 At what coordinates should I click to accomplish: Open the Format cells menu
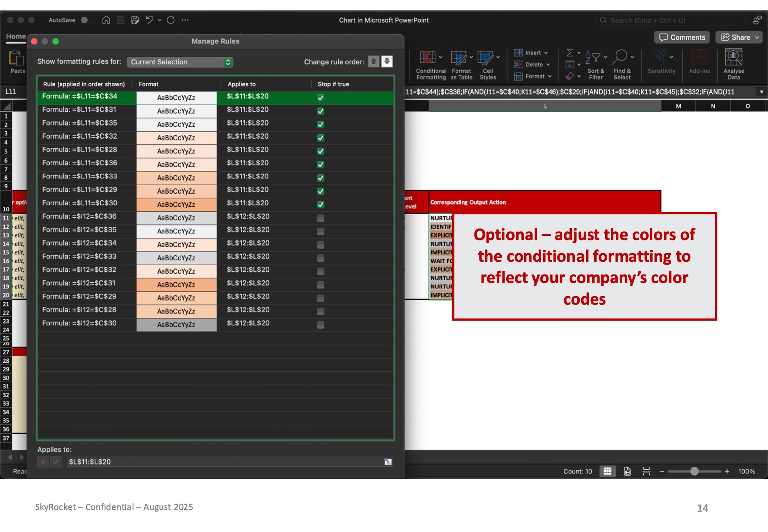(534, 76)
